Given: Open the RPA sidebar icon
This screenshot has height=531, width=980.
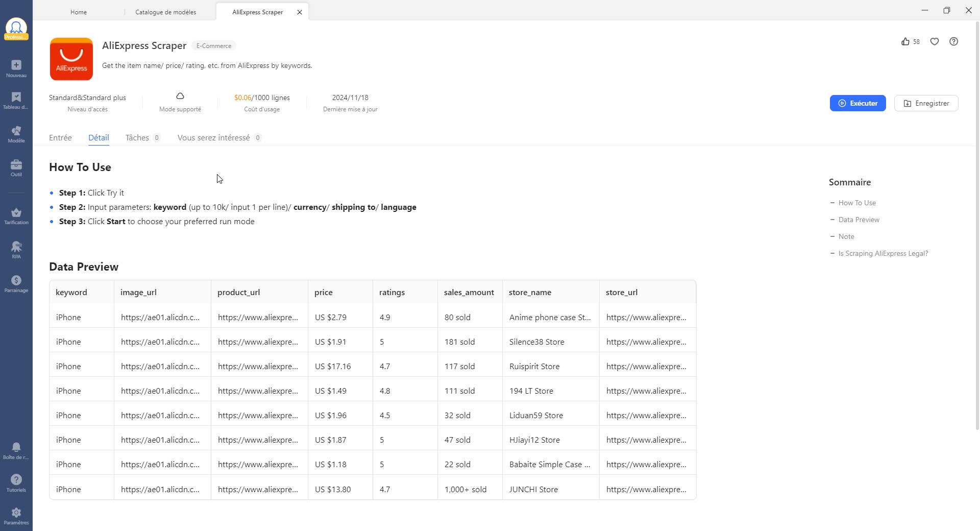Looking at the screenshot, I should coord(16,250).
